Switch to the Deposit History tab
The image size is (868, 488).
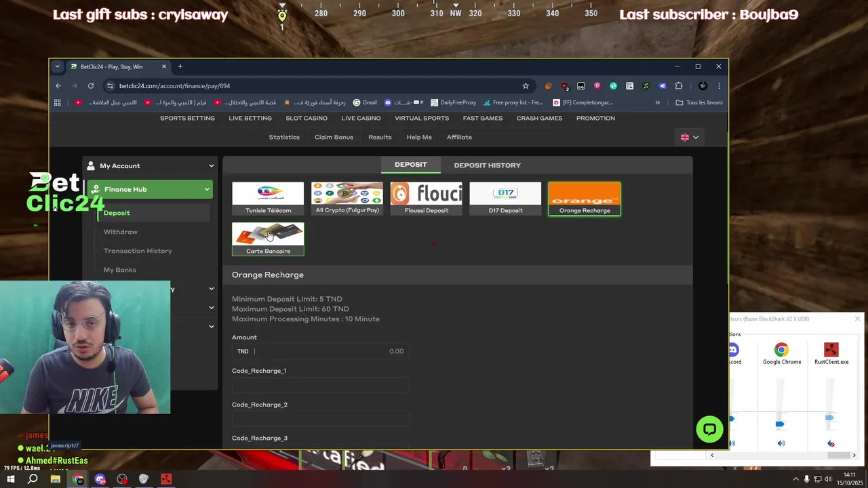487,165
